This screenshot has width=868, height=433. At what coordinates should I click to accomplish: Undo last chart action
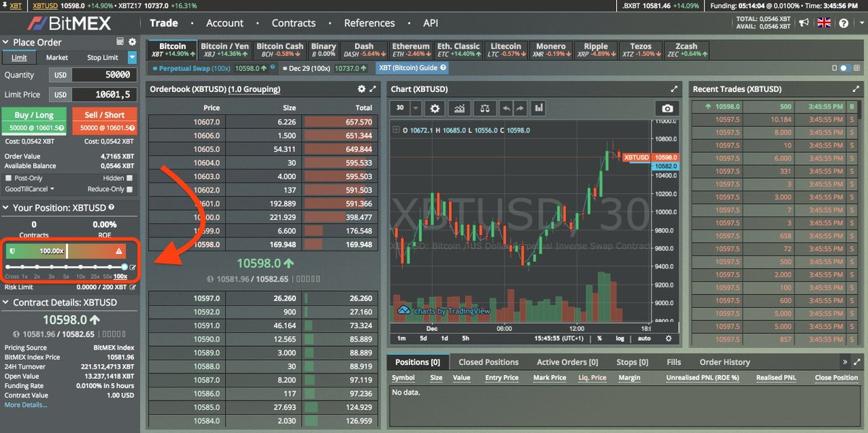(x=505, y=108)
